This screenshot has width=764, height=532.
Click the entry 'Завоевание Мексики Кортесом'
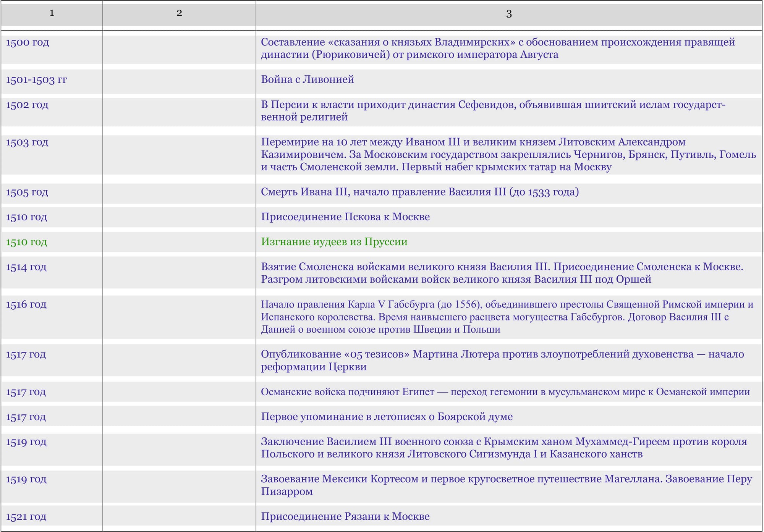[507, 485]
